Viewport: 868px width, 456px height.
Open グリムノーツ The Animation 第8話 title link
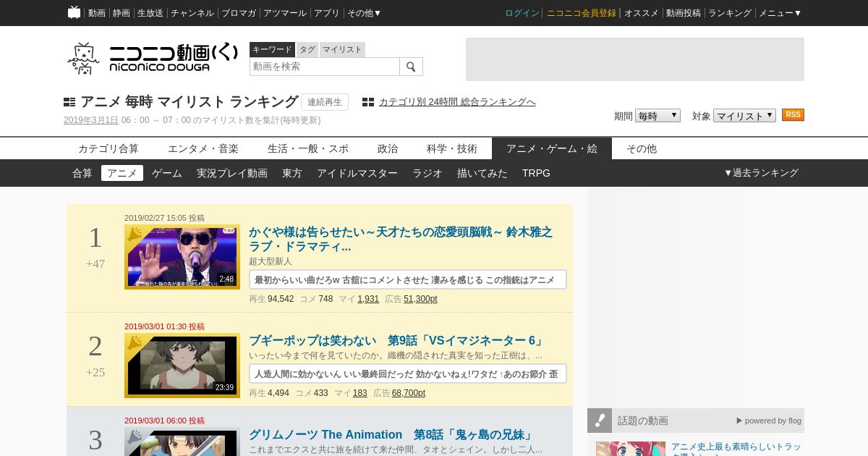pos(393,435)
